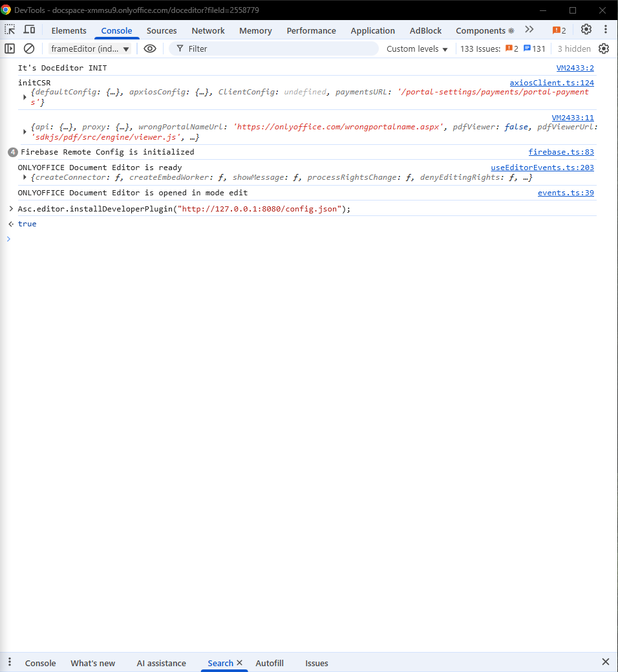The image size is (618, 672).
Task: Open the customize DevTools three-dot menu
Action: pos(606,29)
